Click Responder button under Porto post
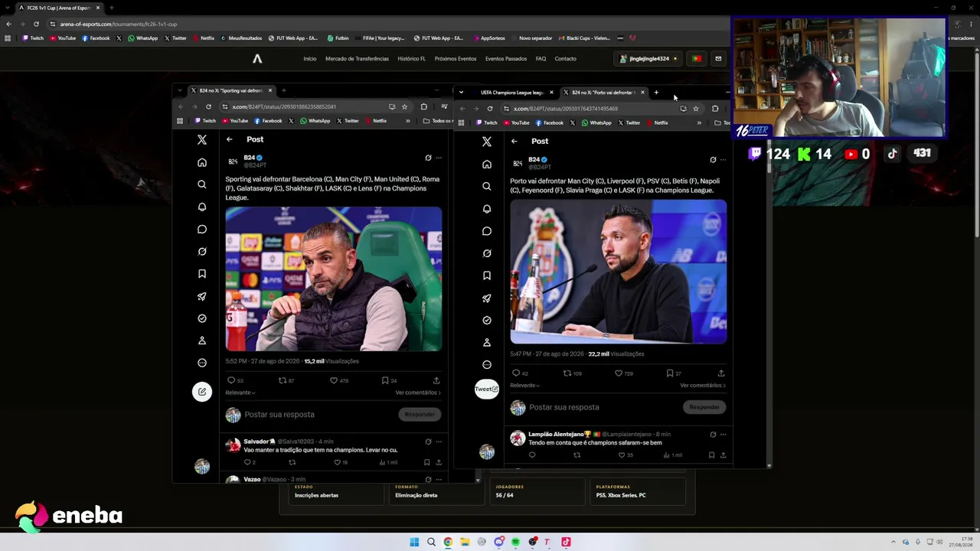This screenshot has height=551, width=980. [704, 407]
